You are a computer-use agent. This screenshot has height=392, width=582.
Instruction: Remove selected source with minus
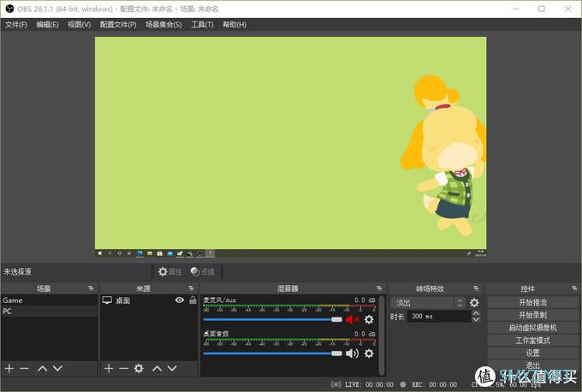[123, 368]
